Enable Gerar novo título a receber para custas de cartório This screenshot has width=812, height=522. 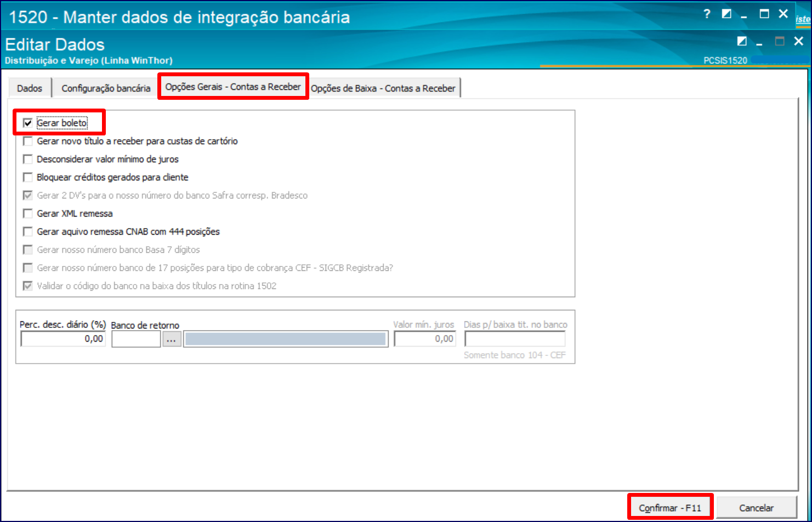[x=28, y=141]
